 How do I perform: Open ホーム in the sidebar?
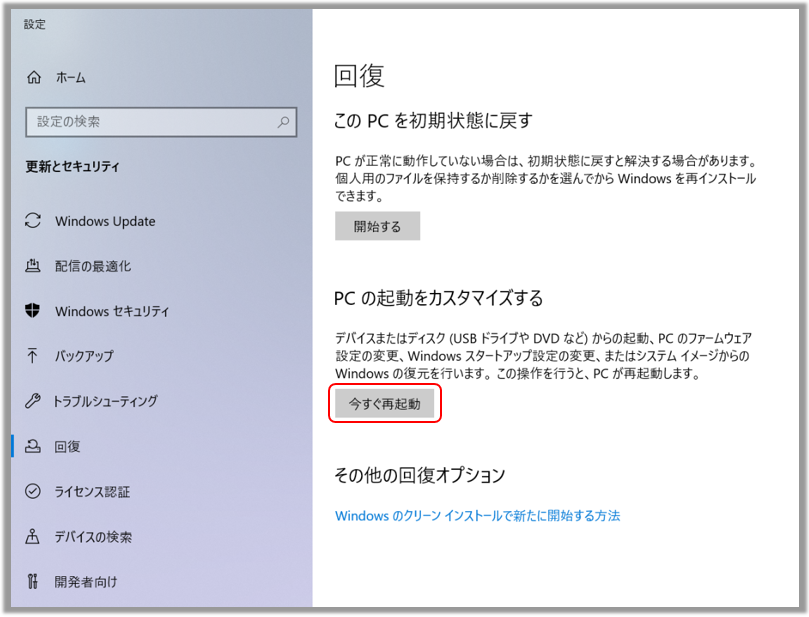tap(71, 78)
